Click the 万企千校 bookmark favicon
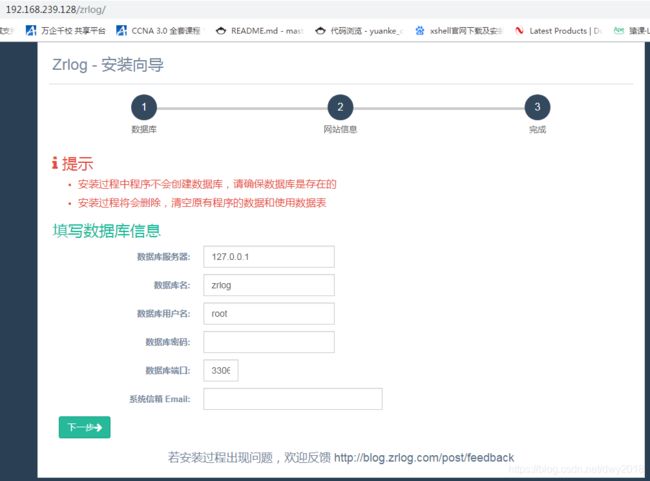 (31, 31)
